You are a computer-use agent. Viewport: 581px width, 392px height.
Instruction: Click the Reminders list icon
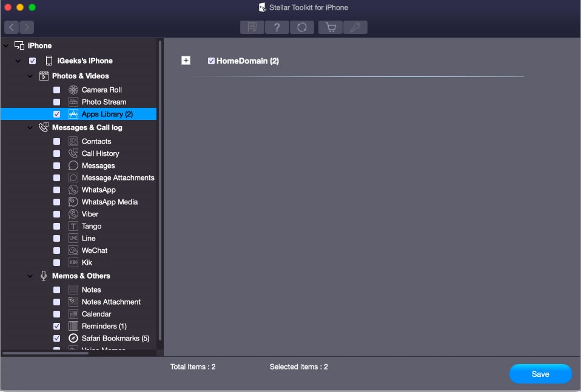coord(73,326)
